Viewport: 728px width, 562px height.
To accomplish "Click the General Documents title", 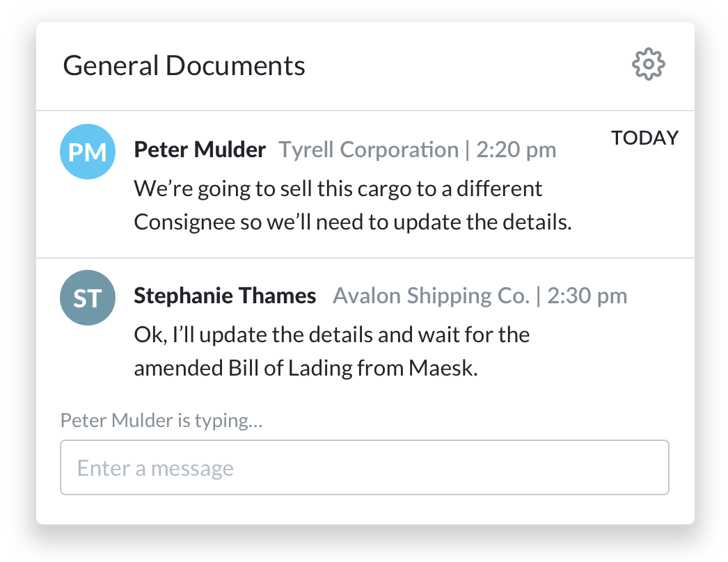I will click(x=184, y=66).
